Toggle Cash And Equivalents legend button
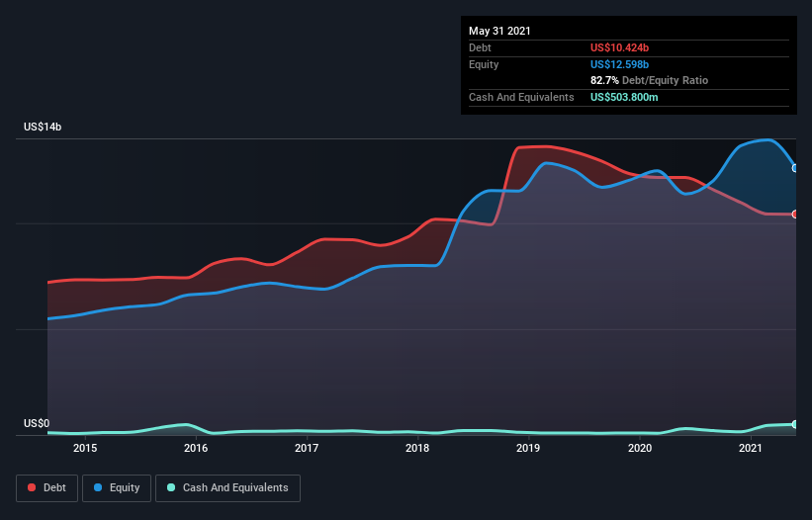The width and height of the screenshot is (812, 520). 227,488
